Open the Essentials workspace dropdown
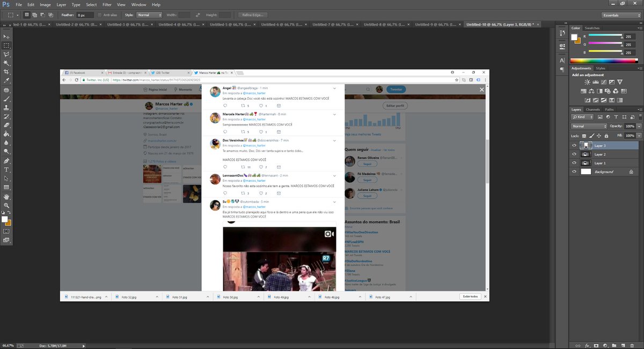 coord(620,15)
